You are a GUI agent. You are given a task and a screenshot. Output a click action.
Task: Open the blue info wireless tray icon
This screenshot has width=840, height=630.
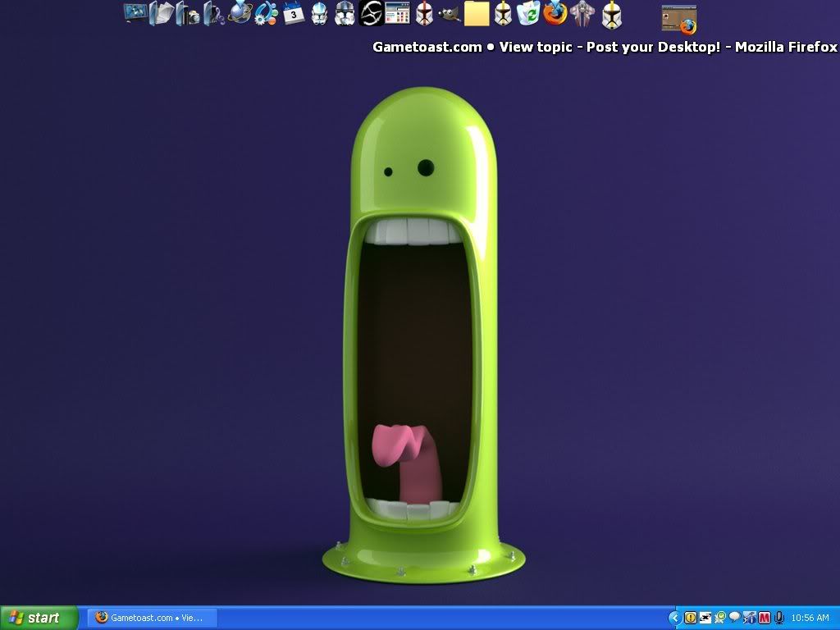[x=750, y=618]
